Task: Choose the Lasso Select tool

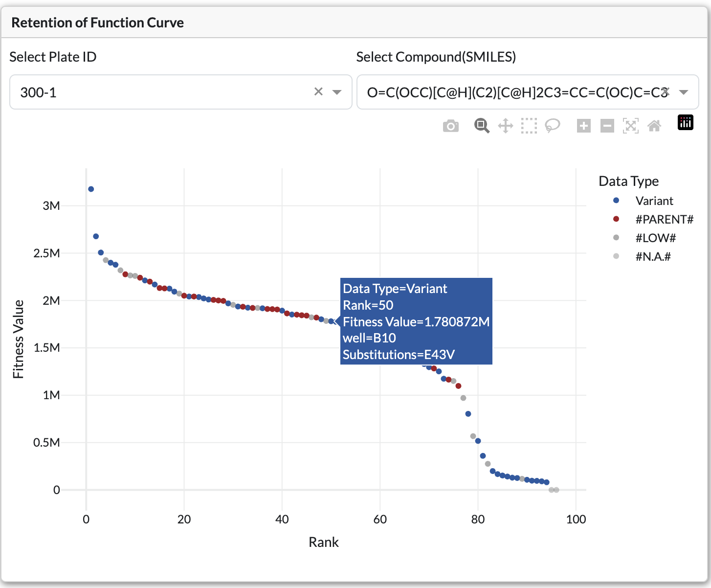Action: point(553,126)
